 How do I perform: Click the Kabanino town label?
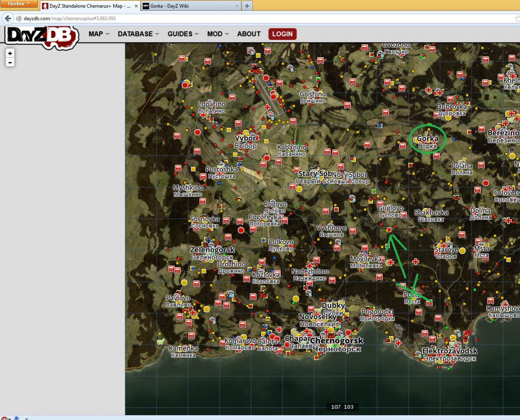point(292,150)
